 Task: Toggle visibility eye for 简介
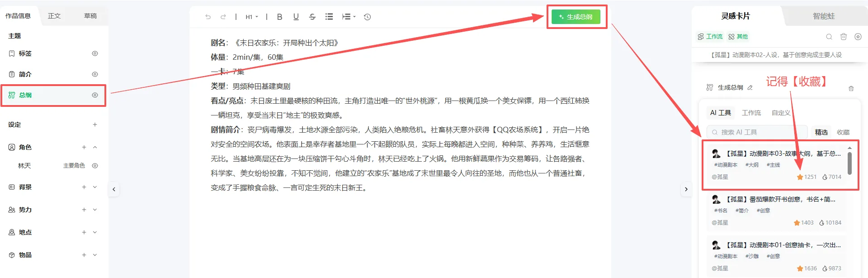click(95, 74)
